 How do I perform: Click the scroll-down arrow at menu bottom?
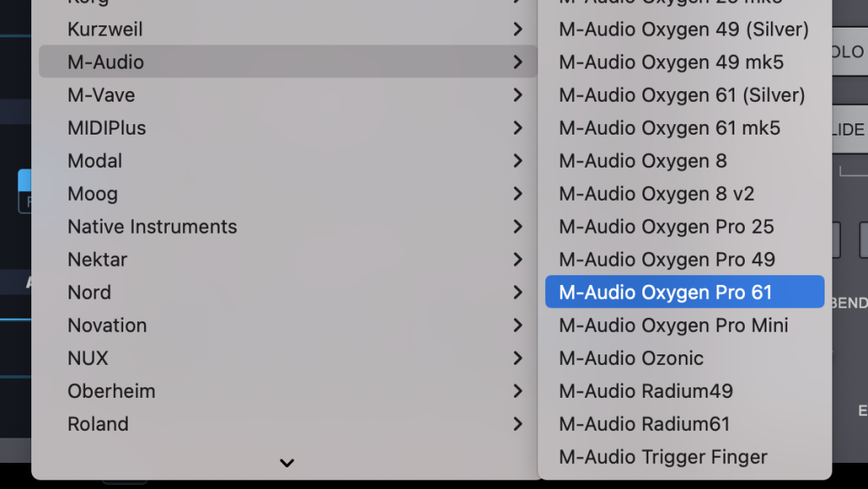286,463
